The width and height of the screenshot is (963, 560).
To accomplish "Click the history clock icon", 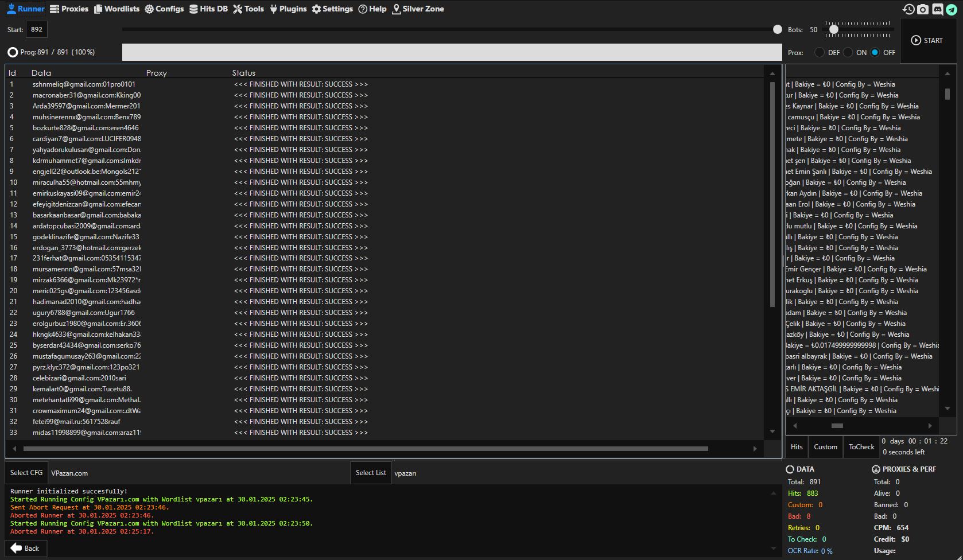I will [x=908, y=9].
